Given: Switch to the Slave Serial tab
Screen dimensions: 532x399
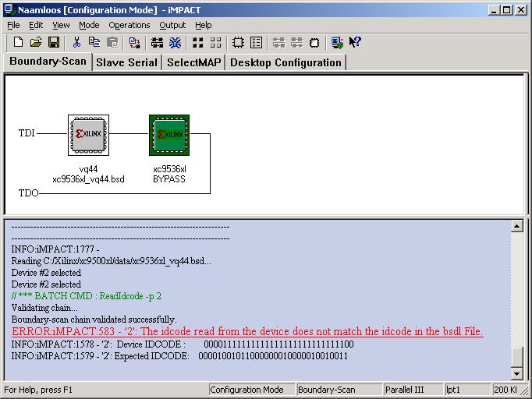Looking at the screenshot, I should pyautogui.click(x=127, y=62).
